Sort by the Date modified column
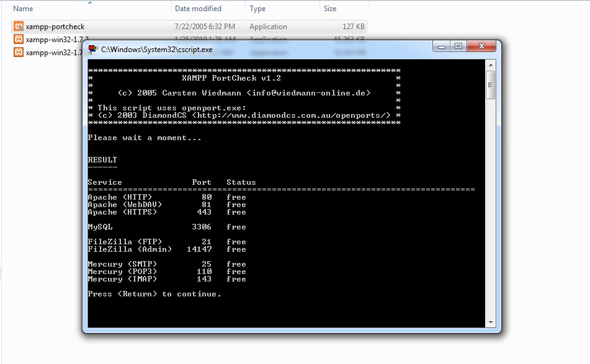The image size is (590, 364). (x=198, y=8)
